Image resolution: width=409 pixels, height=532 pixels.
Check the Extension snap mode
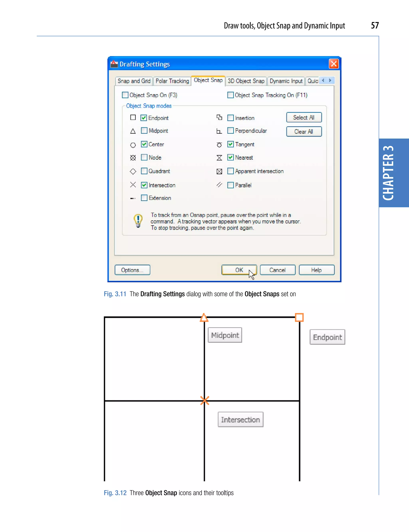coord(144,198)
